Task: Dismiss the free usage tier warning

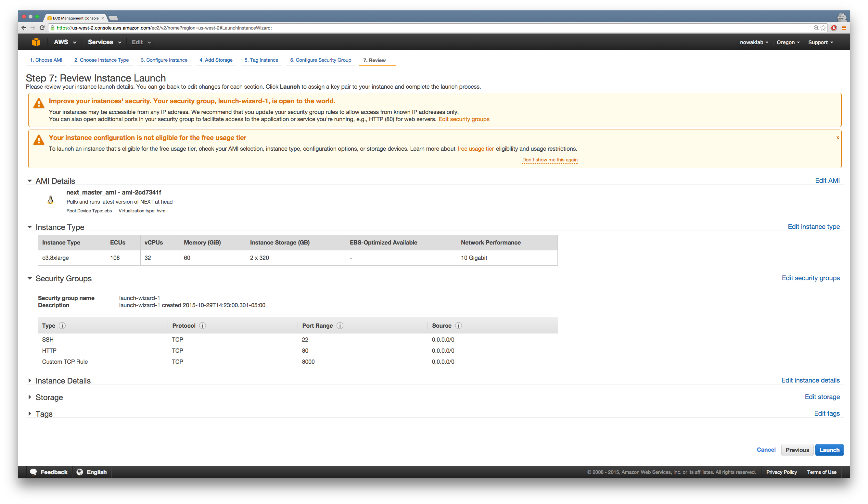Action: tap(838, 138)
